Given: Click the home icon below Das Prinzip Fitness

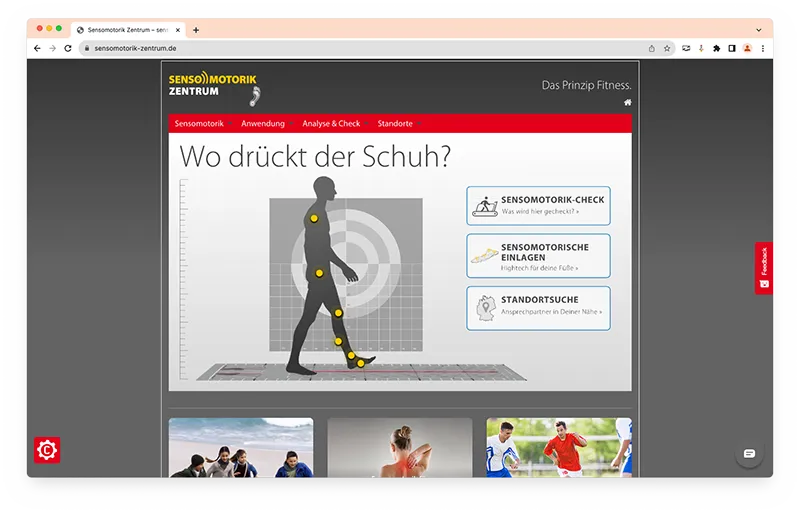Looking at the screenshot, I should (628, 103).
